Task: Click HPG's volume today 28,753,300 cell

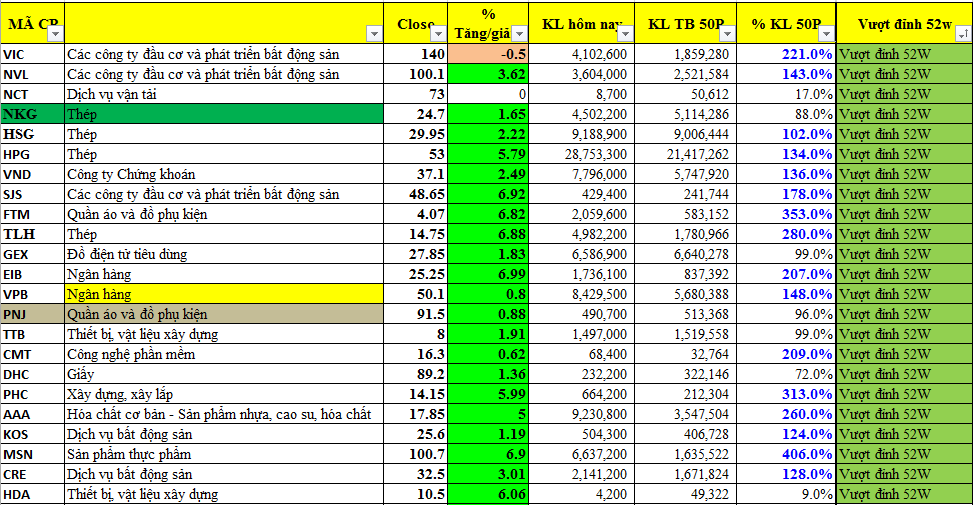Action: [x=582, y=154]
